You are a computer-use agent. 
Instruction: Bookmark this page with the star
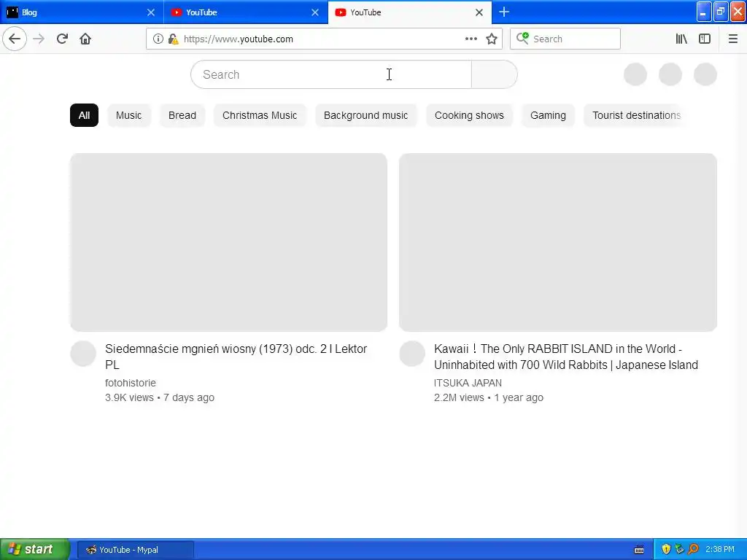point(492,39)
